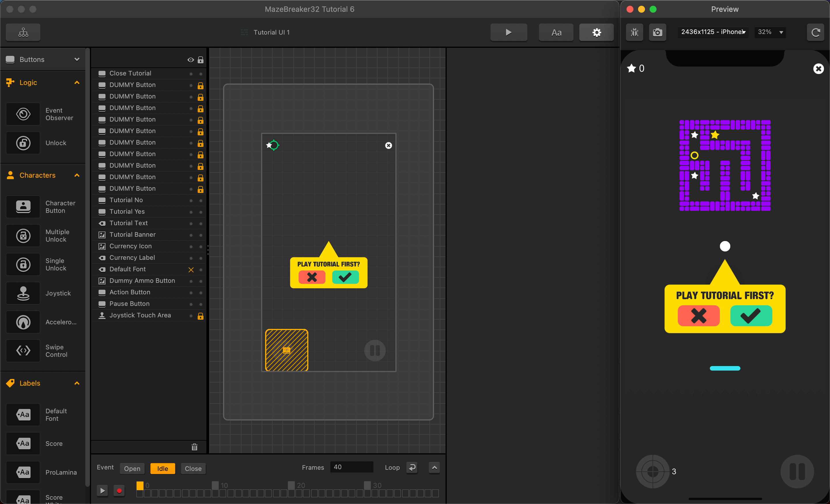830x504 pixels.
Task: Click the debug bug icon in Preview
Action: (x=634, y=32)
